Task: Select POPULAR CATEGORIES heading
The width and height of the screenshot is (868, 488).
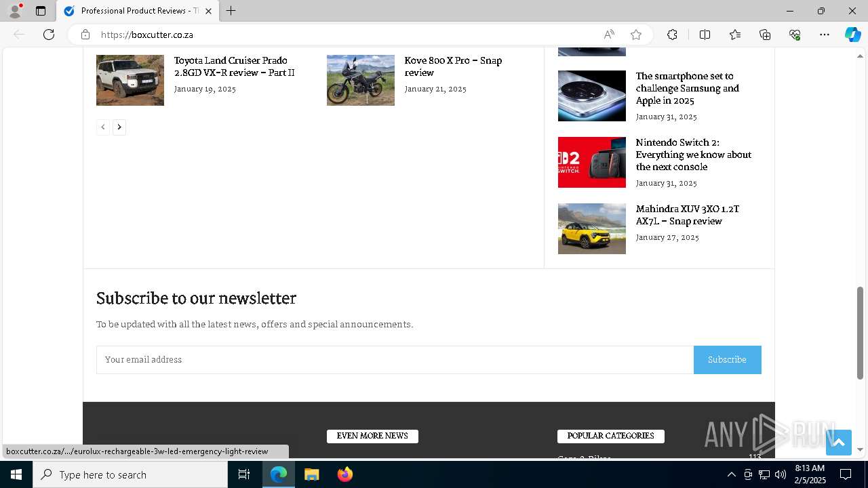Action: click(610, 436)
